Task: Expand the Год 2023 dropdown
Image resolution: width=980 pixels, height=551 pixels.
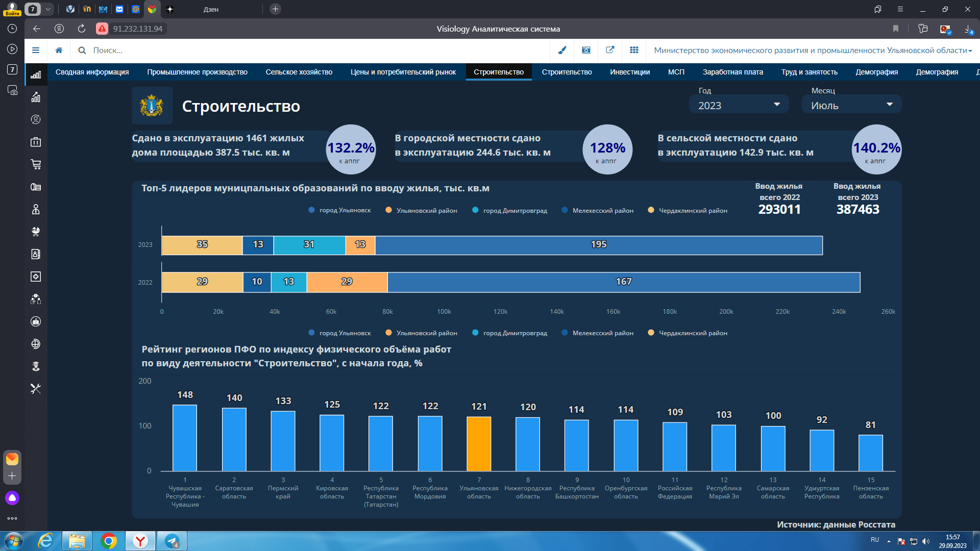Action: [739, 105]
